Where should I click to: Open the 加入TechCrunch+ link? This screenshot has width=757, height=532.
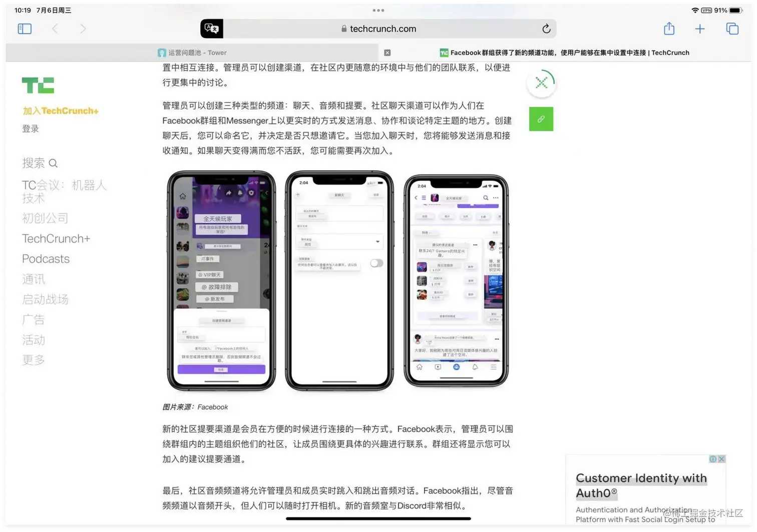pyautogui.click(x=61, y=111)
